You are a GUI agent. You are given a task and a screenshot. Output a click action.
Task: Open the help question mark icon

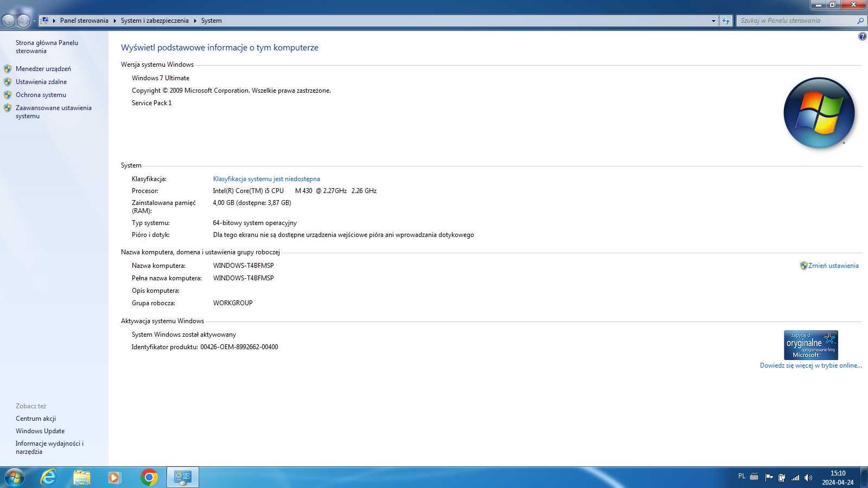coord(862,36)
